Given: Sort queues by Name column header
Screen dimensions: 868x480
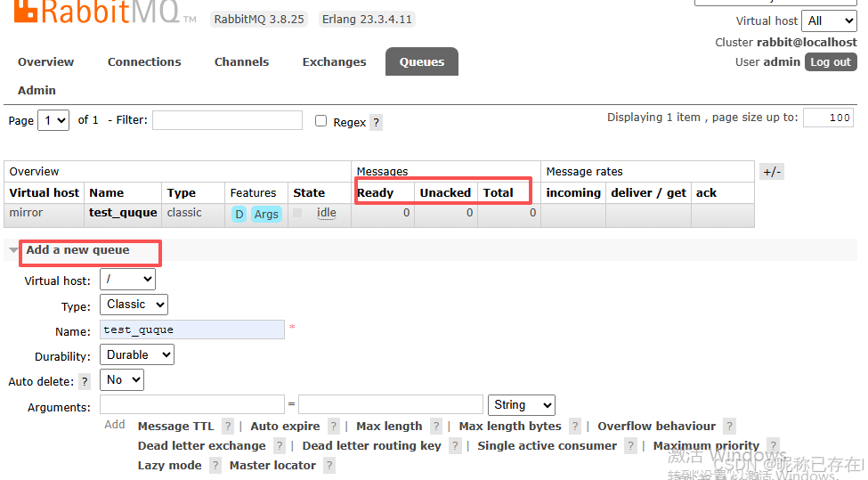Looking at the screenshot, I should (x=106, y=192).
